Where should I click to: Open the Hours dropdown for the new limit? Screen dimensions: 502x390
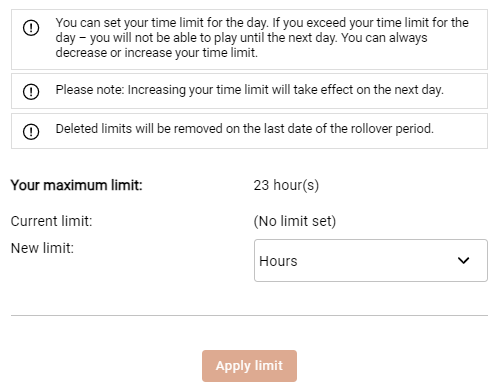(x=371, y=260)
